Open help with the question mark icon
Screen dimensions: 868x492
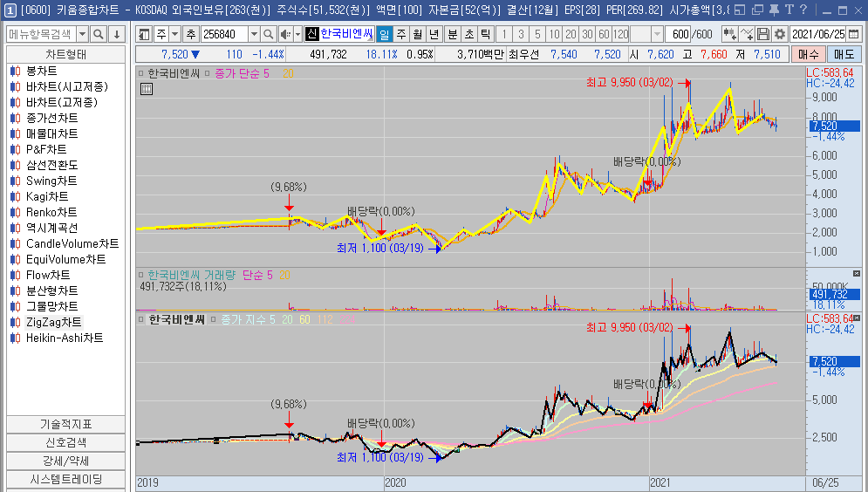pos(803,10)
